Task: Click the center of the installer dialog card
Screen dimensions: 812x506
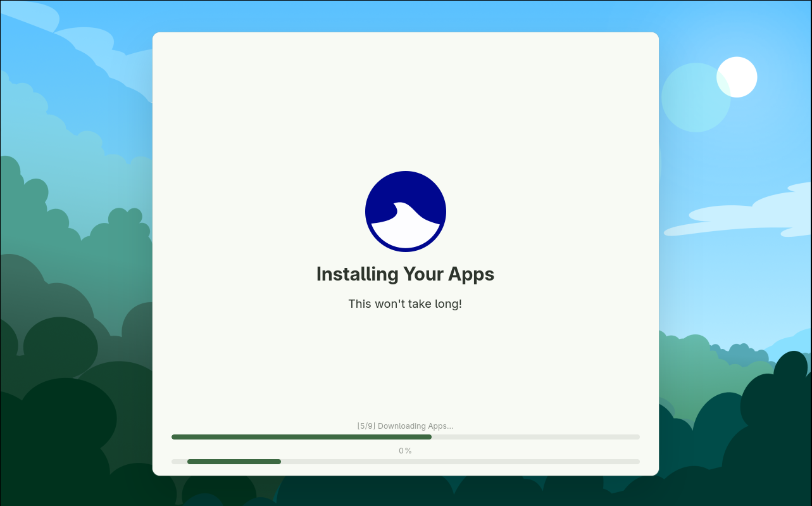Action: coord(405,253)
